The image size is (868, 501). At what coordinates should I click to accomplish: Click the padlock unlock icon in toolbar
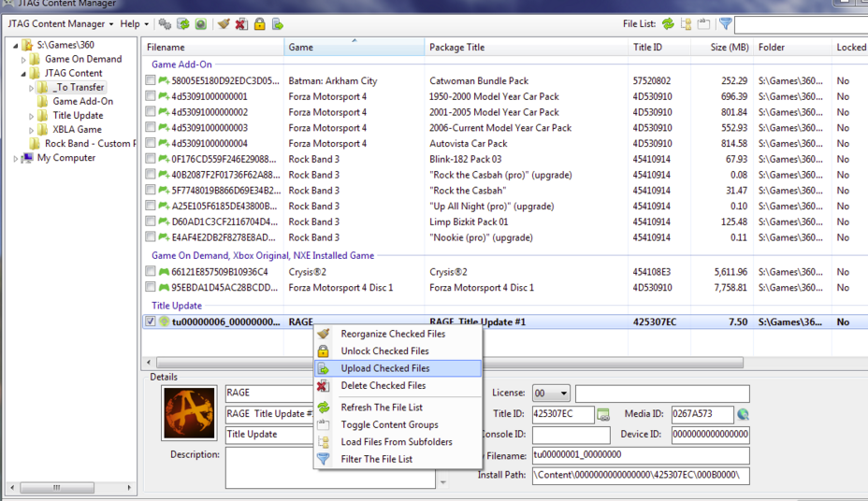(x=259, y=23)
